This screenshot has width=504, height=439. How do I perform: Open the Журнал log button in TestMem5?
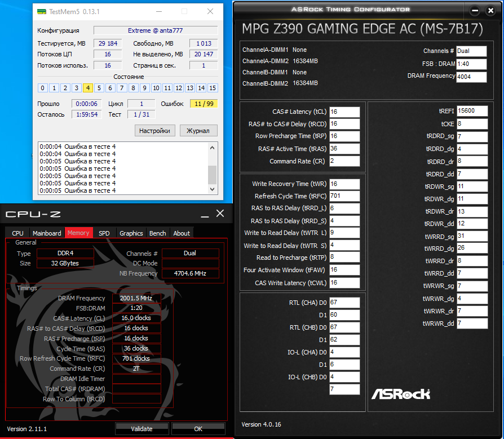pos(198,131)
